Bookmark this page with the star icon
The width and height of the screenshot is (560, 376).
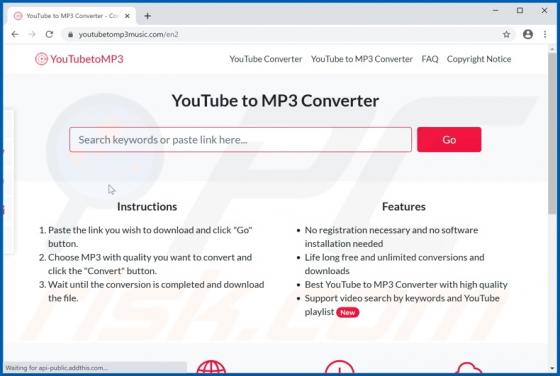pos(506,34)
